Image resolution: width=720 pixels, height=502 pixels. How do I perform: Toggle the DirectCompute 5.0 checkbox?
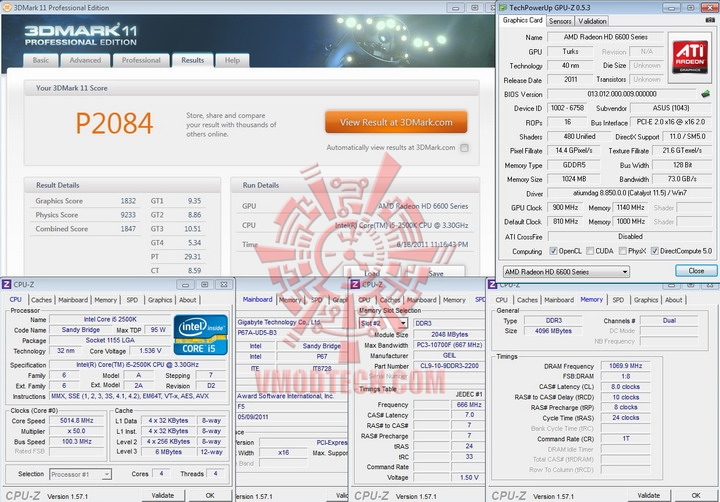click(655, 251)
